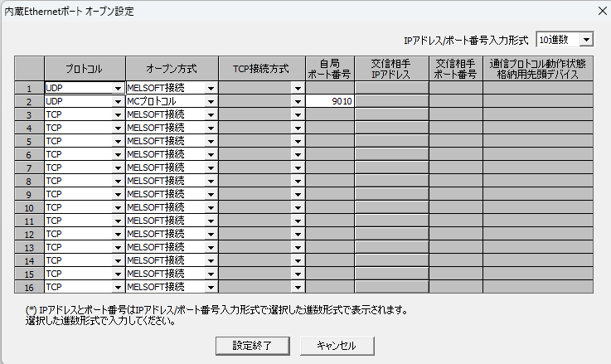Open the IP address/port input format dropdown
611x364 pixels.
pyautogui.click(x=586, y=40)
